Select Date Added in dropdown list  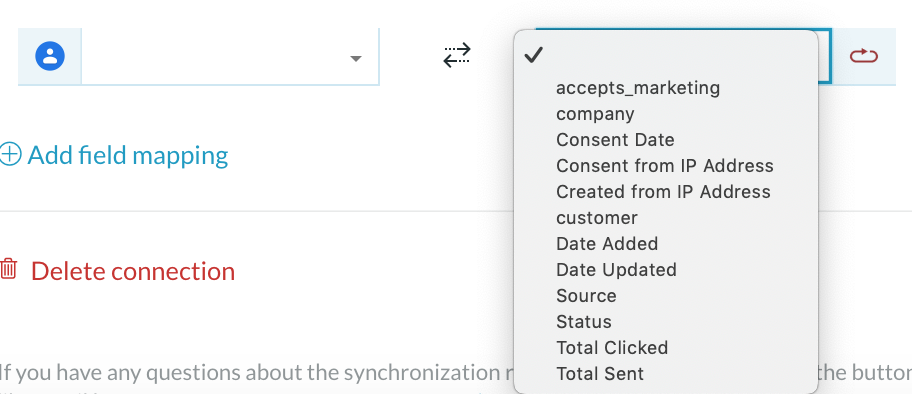click(x=607, y=243)
